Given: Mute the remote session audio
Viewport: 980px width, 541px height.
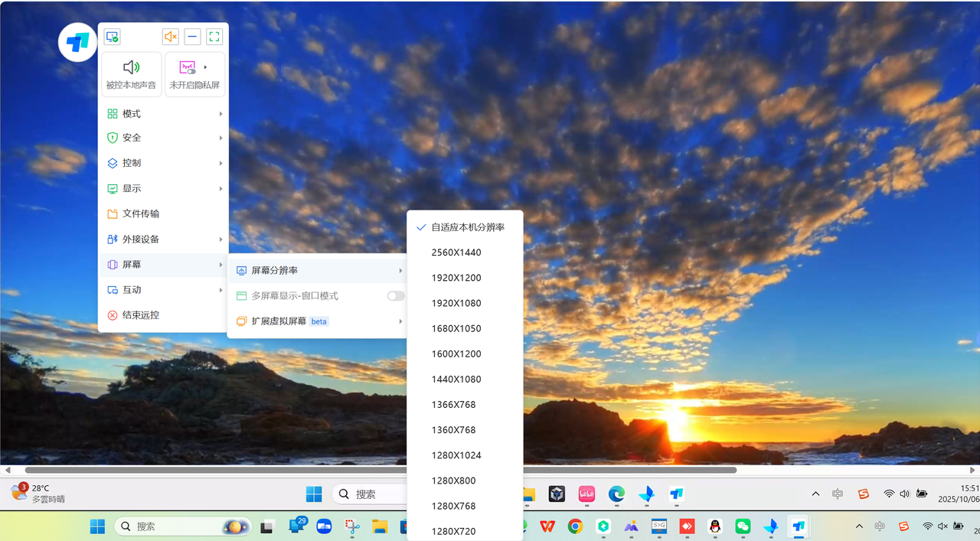Looking at the screenshot, I should pos(170,36).
